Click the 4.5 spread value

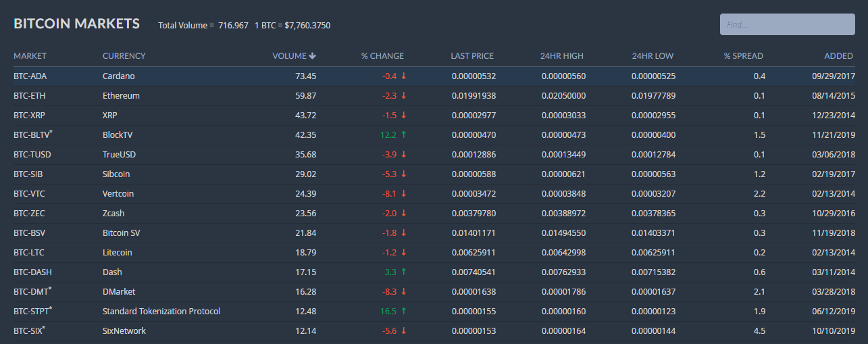(x=759, y=331)
